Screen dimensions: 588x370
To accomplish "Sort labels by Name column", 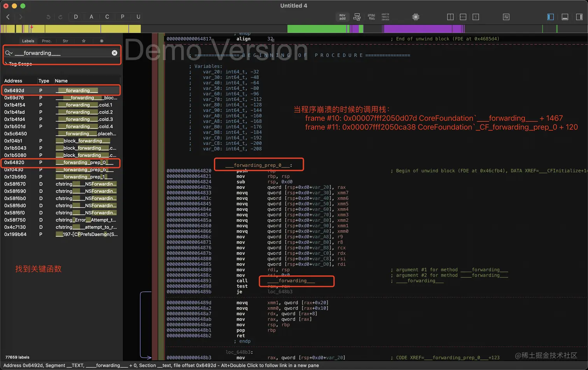I will (x=61, y=81).
